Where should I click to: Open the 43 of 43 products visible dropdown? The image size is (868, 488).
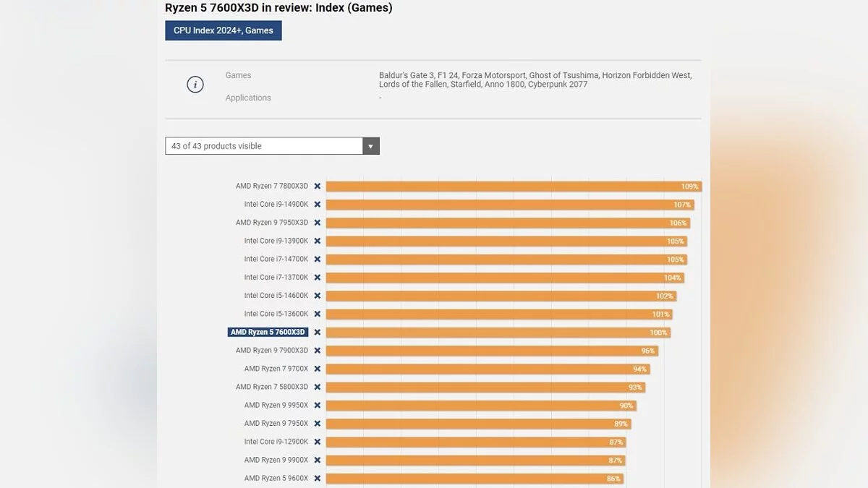272,146
